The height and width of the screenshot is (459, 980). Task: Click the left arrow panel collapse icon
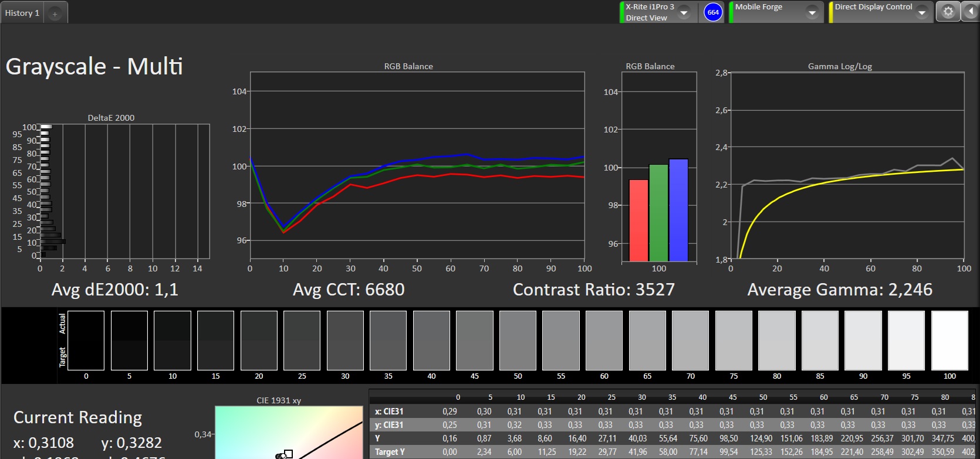coord(969,12)
